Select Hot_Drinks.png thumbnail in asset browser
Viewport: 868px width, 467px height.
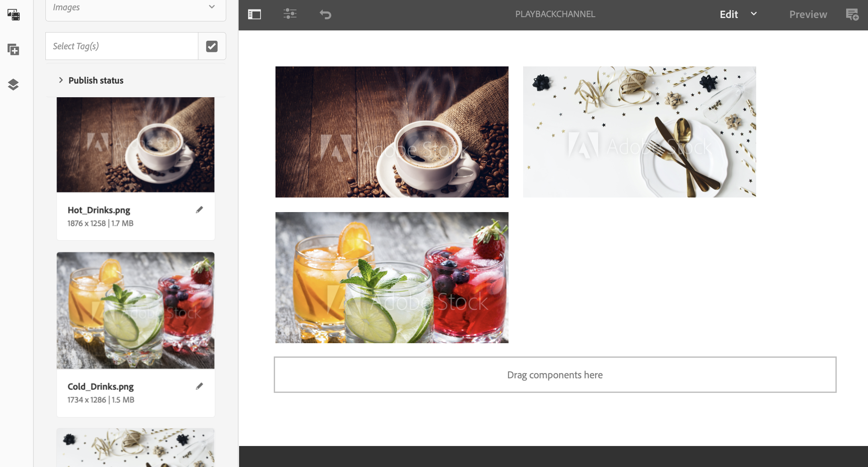pyautogui.click(x=135, y=145)
